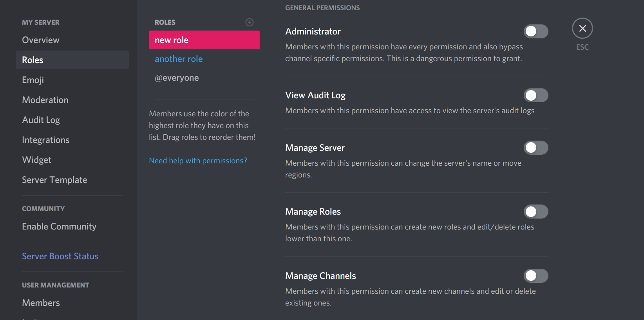Enable the Manage Channels permission
Image resolution: width=644 pixels, height=320 pixels.
(x=536, y=276)
